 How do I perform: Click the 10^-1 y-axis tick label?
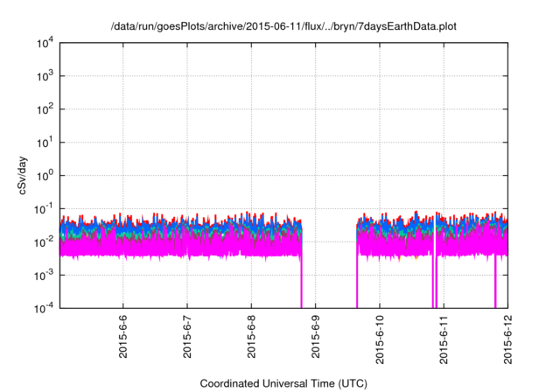click(44, 208)
